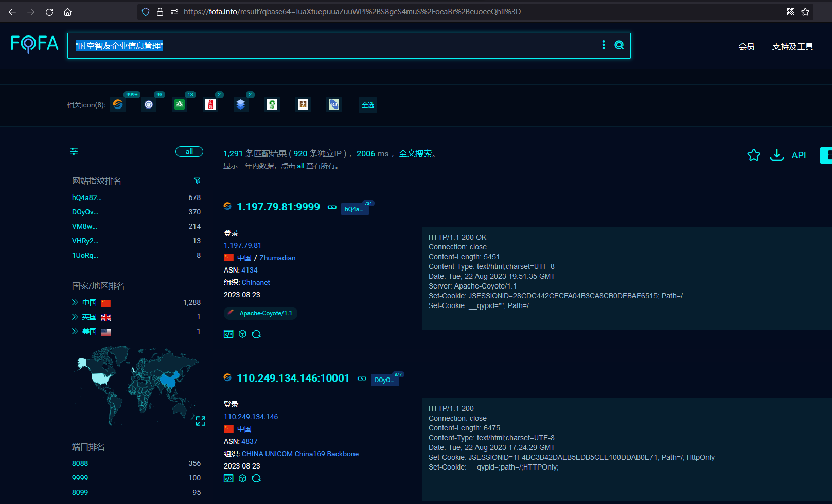Screen dimensions: 832x504
Task: Open the three-dot options in search bar
Action: 604,45
